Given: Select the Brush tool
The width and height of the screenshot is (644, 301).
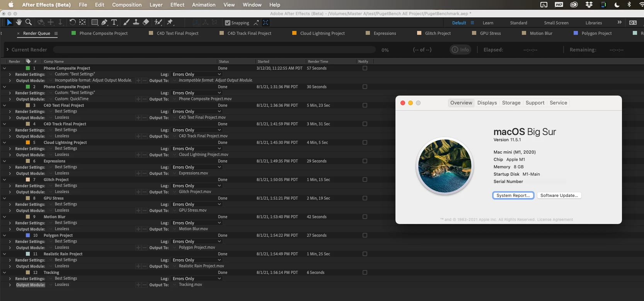Looking at the screenshot, I should (x=126, y=22).
